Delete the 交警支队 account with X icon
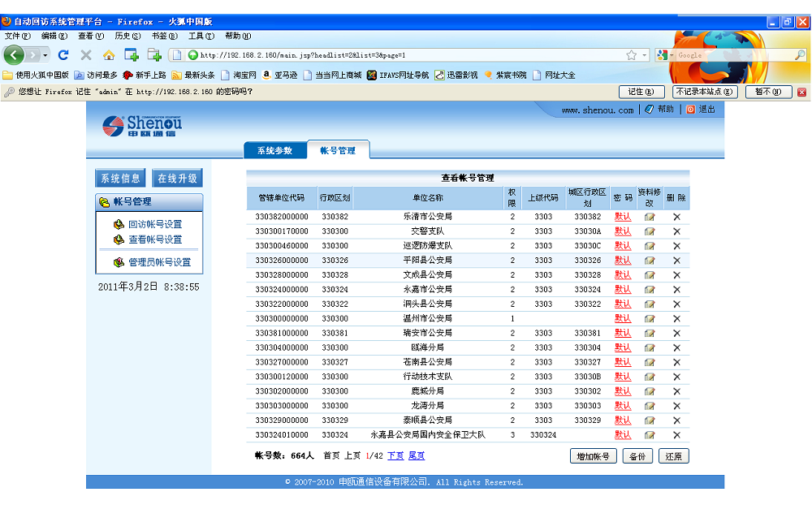 (676, 231)
